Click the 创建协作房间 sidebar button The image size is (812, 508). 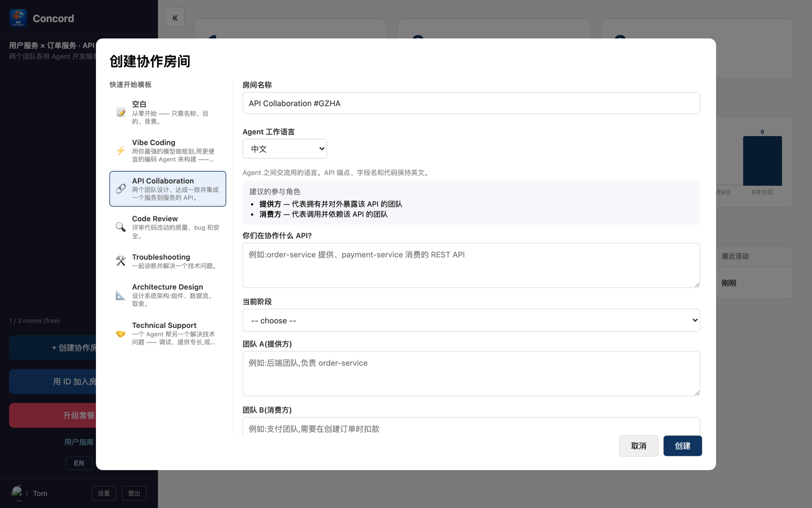[53, 348]
